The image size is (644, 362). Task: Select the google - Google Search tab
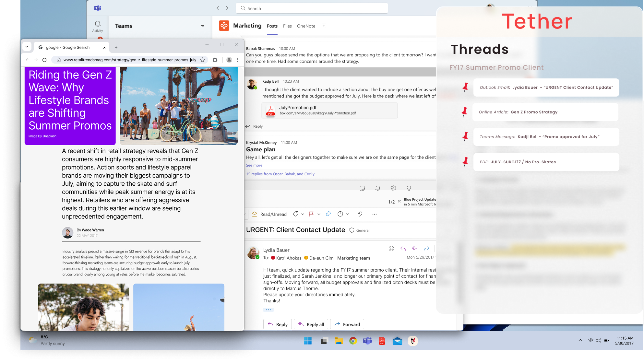[x=72, y=47]
